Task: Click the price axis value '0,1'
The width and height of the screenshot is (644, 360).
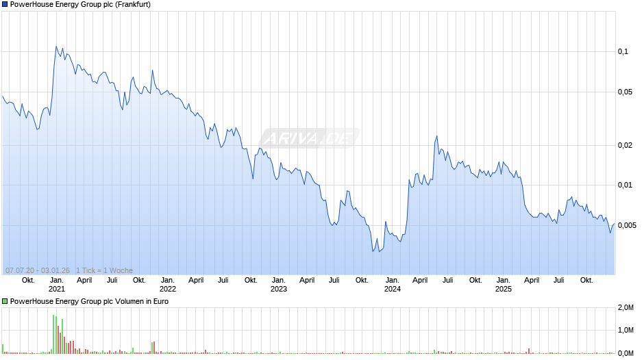Action: (623, 52)
